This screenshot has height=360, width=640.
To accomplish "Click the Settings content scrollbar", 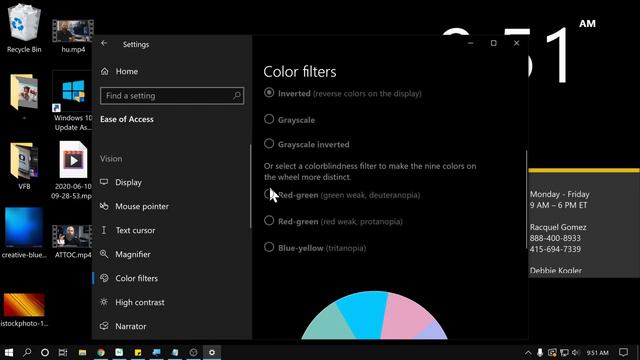I will coord(527,199).
